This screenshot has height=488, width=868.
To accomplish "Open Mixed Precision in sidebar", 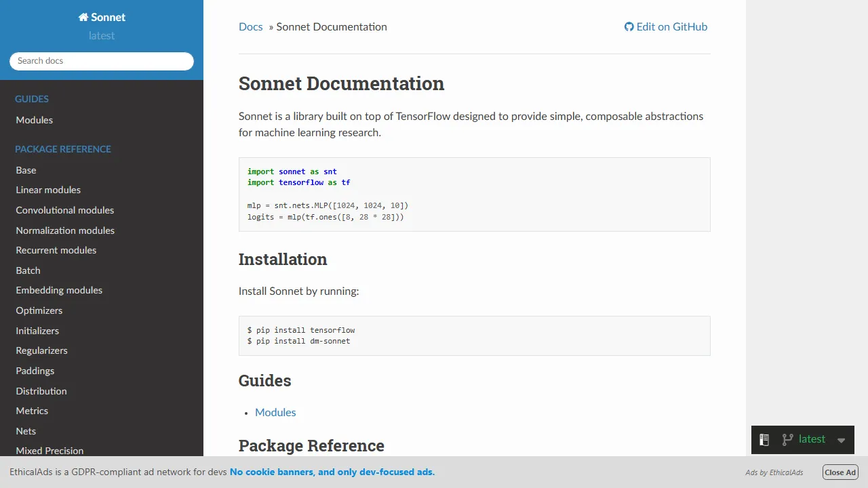I will pos(102,451).
